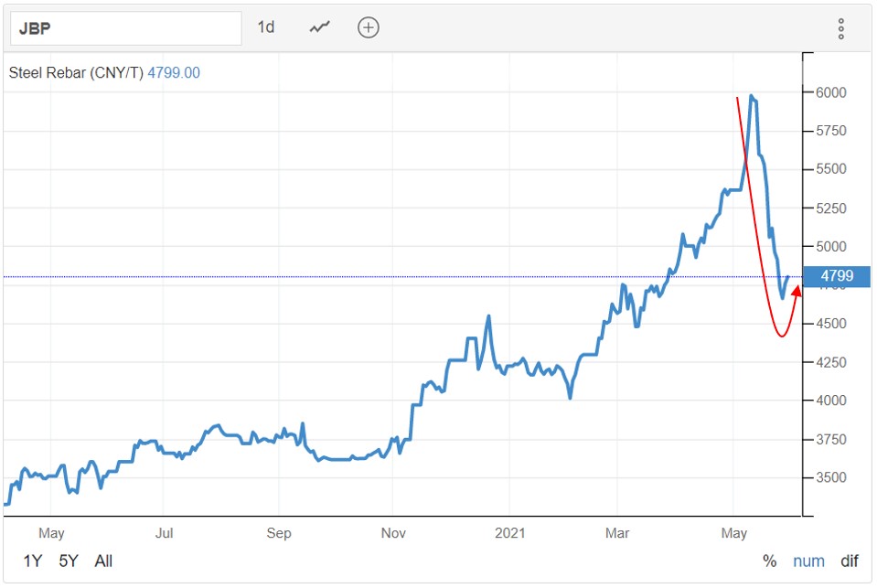Click the Nov label on time axis
877x588 pixels.
click(x=391, y=532)
